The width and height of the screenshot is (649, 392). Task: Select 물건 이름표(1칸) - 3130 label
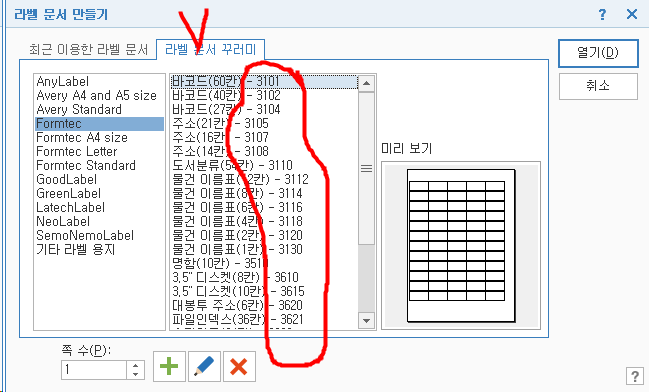(x=264, y=250)
